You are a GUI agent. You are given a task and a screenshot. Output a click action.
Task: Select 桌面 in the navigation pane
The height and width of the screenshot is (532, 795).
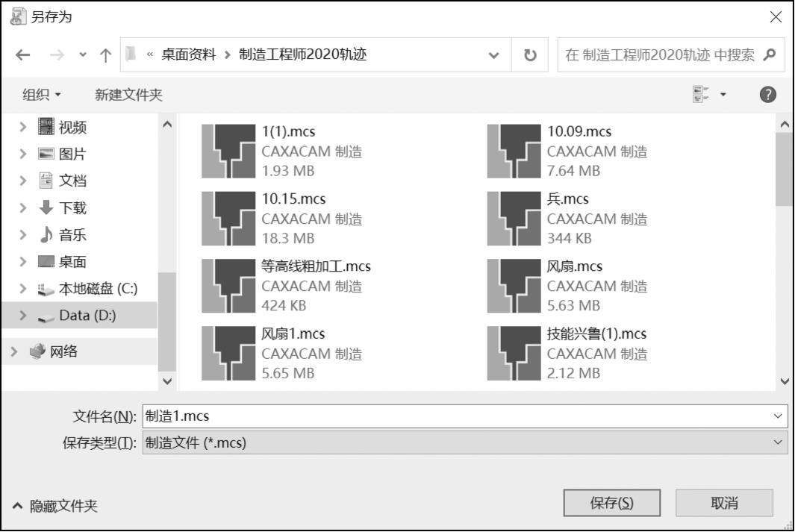coord(72,262)
